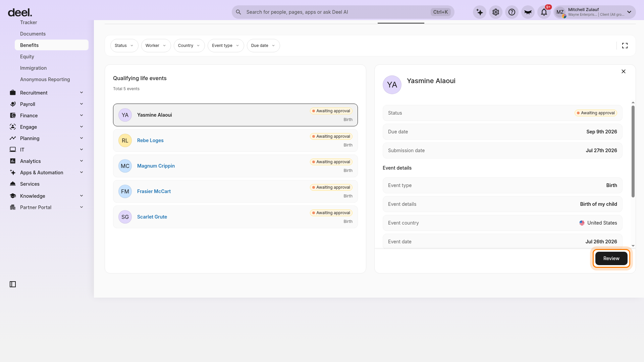Click the Services bell-tray icon
The image size is (644, 362).
pyautogui.click(x=13, y=184)
